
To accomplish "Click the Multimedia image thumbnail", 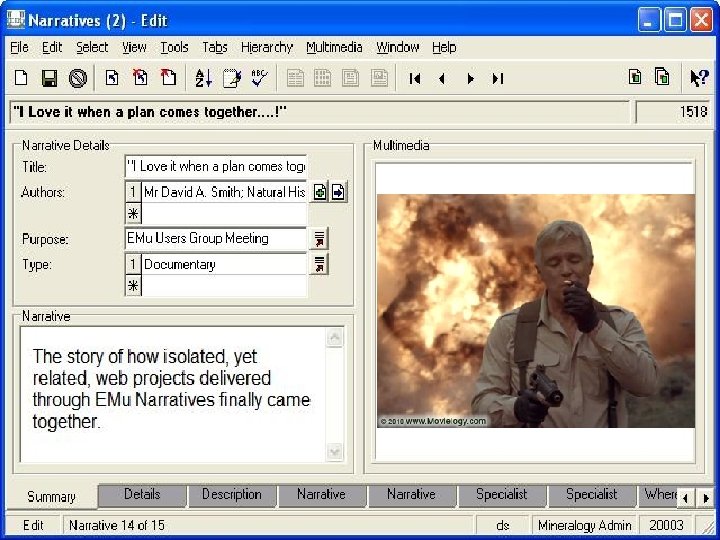I will tap(535, 311).
